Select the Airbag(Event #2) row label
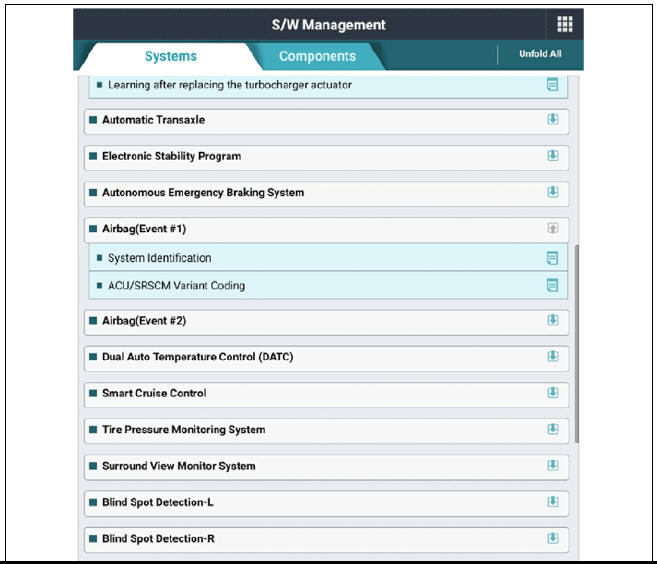 coord(144,321)
